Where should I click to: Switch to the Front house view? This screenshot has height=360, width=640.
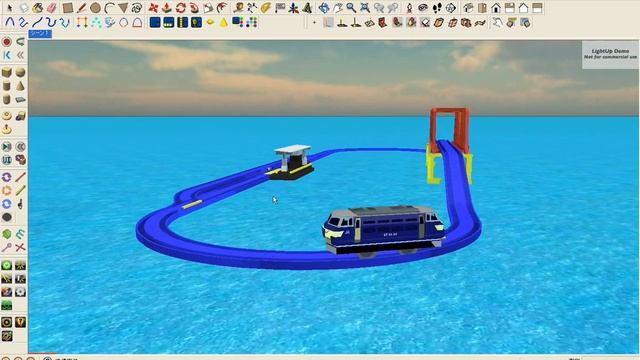[x=496, y=8]
